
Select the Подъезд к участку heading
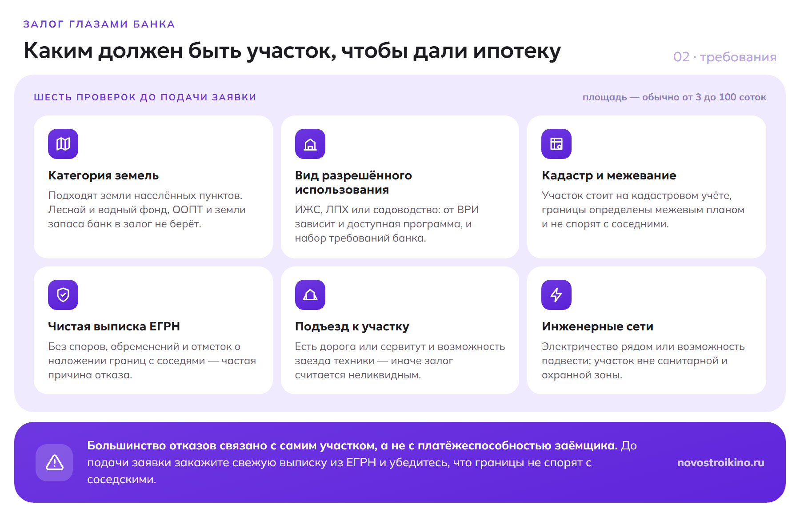352,326
